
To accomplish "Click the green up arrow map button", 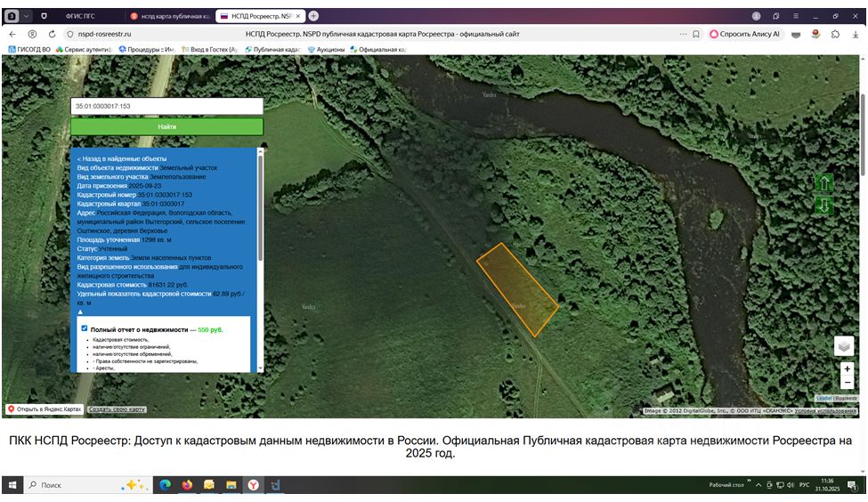I will [823, 182].
